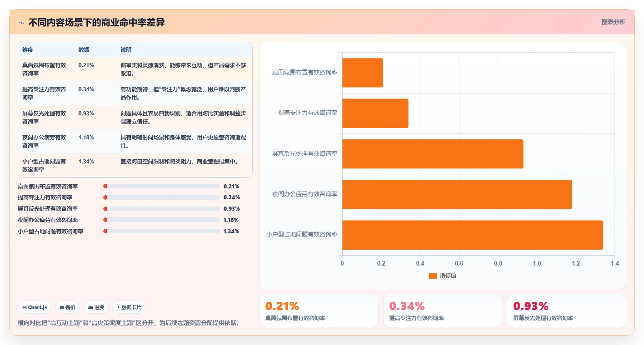Screen dimensions: 644x345
Task: Click the 0.21% value in the table
Action: [x=86, y=65]
